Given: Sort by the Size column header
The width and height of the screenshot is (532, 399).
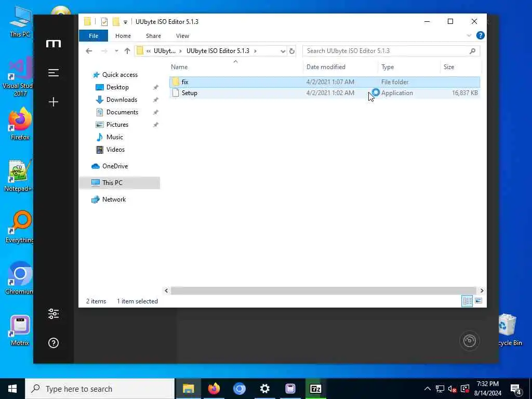Looking at the screenshot, I should [460, 67].
